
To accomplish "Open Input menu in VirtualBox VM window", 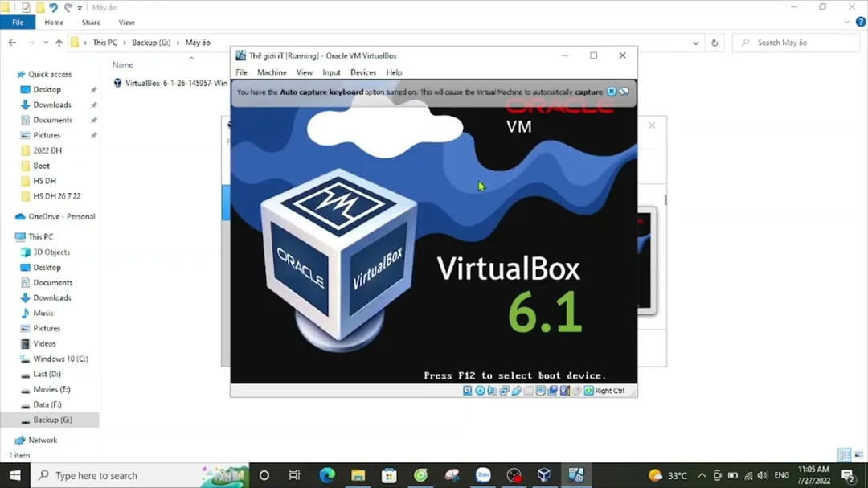I will tap(331, 72).
